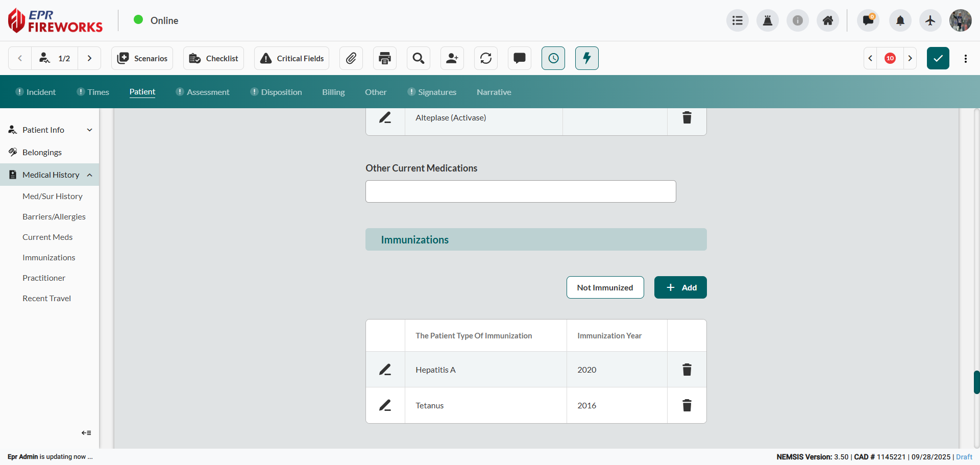Toggle the clock timer button
980x465 pixels.
pyautogui.click(x=553, y=58)
